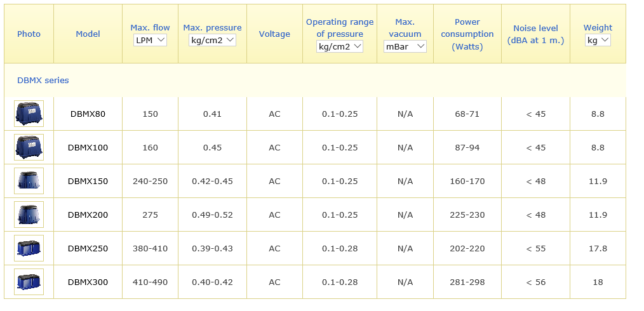Open the DBMX300 pump thumbnail

click(x=29, y=282)
